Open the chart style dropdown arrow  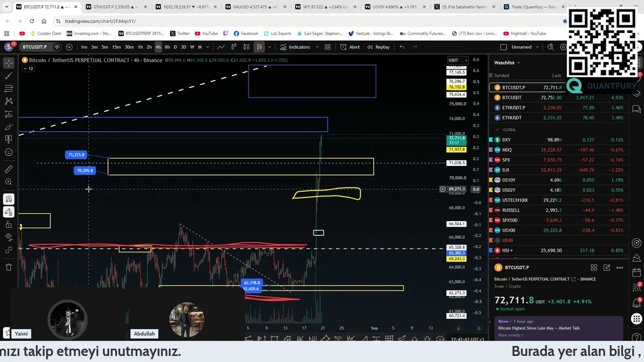[270, 47]
